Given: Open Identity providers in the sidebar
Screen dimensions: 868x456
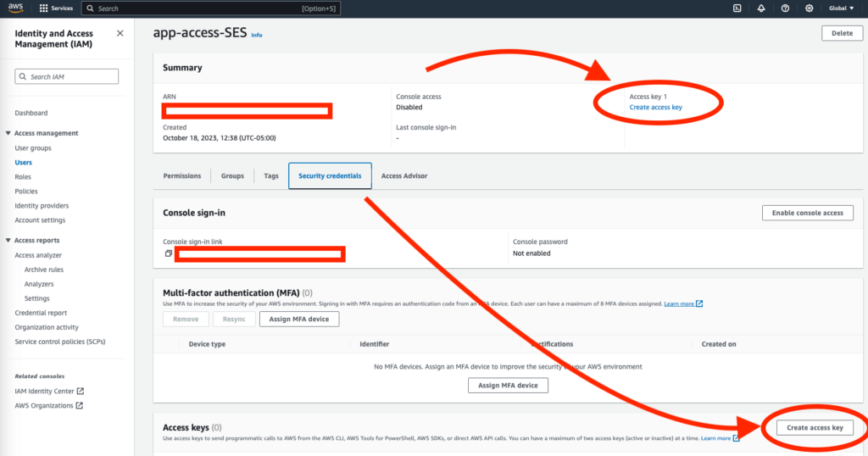Looking at the screenshot, I should tap(42, 206).
